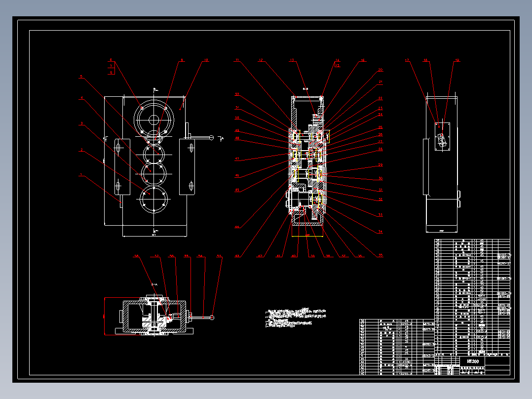Select part balloon number 11
This screenshot has width=532, height=399.
(237, 60)
